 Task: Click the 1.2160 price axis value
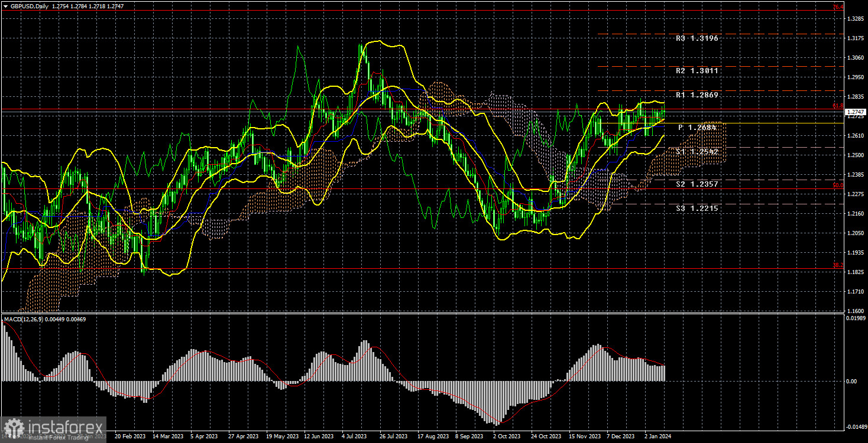coord(854,214)
